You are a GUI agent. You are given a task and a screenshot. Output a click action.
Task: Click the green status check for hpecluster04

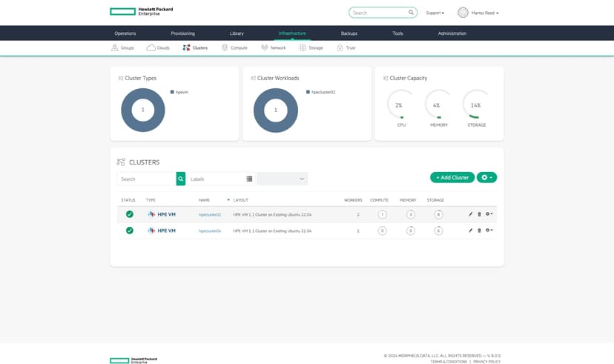tap(130, 231)
